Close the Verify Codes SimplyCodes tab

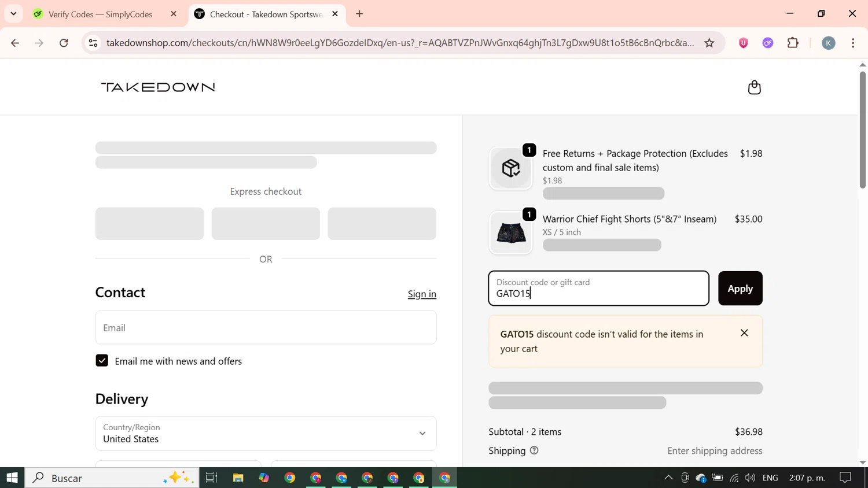pos(174,14)
